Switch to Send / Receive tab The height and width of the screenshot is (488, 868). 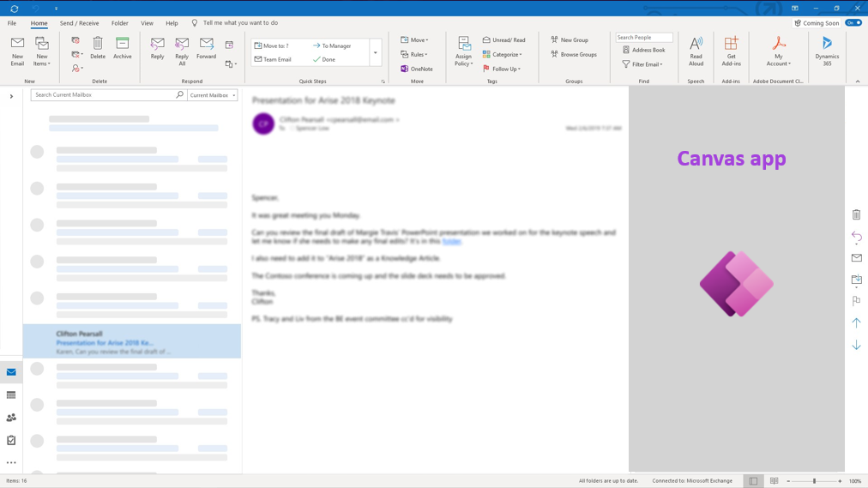tap(79, 23)
